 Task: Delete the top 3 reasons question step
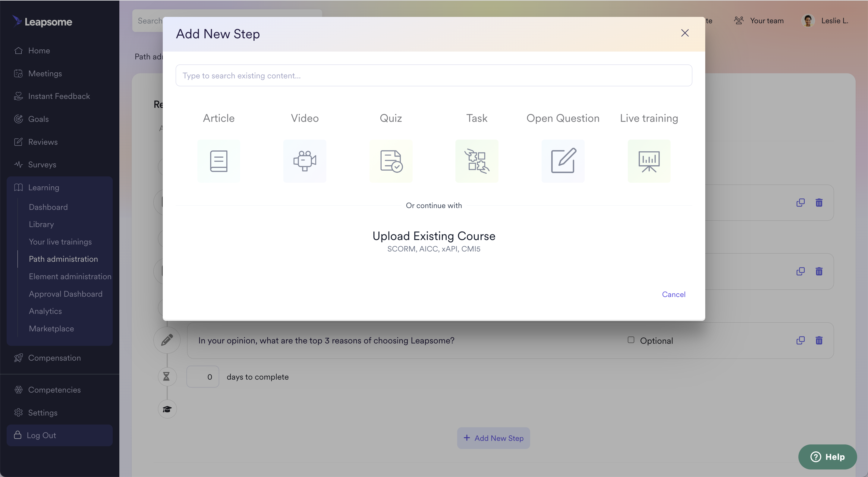click(x=819, y=340)
